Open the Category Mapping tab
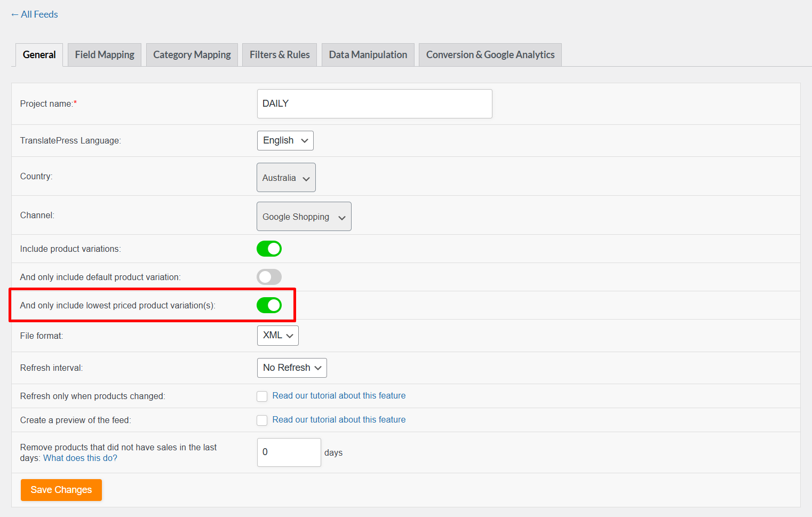This screenshot has height=517, width=812. pos(192,55)
